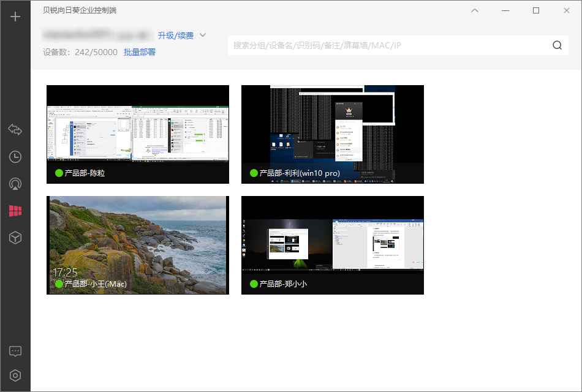Click the 批量部署 link
The height and width of the screenshot is (392, 582).
click(140, 52)
